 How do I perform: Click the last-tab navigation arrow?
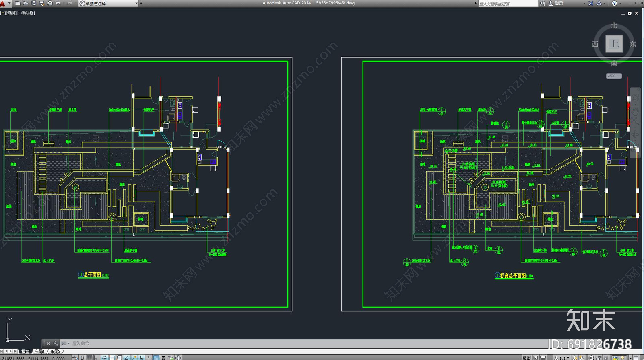click(15, 351)
